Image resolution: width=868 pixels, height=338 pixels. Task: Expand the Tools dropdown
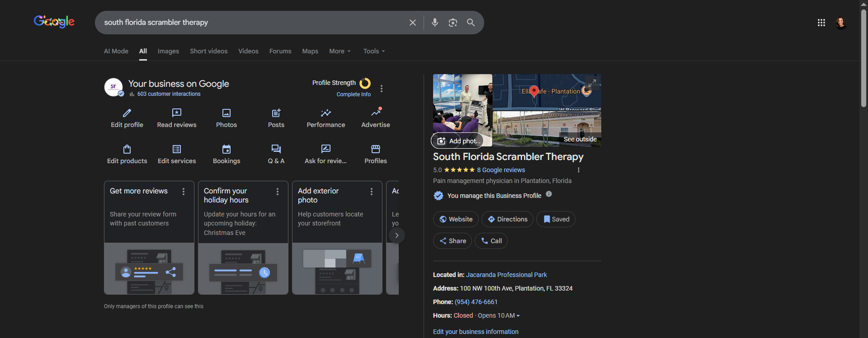374,51
